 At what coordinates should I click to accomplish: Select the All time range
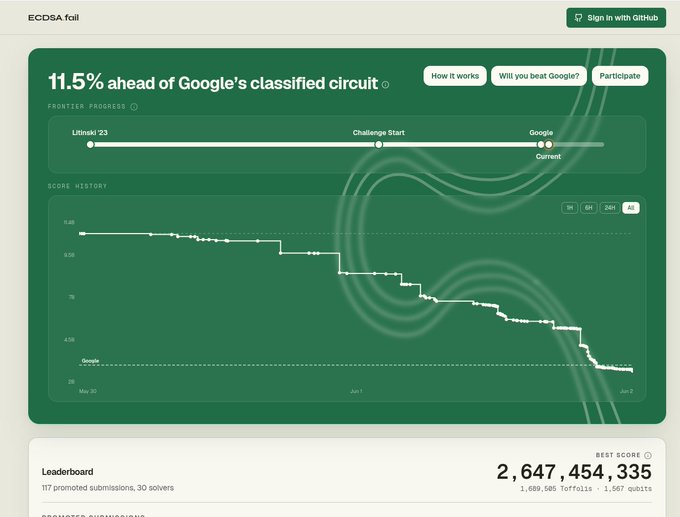coord(631,208)
